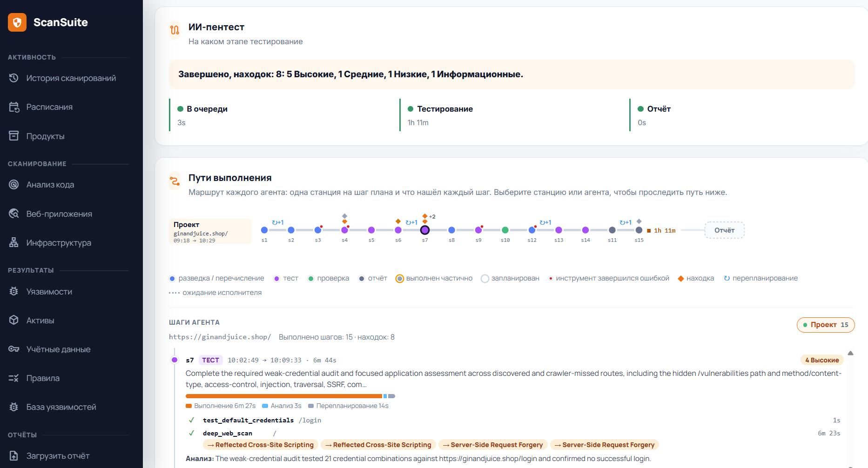Open first Server-Side Request Forgery finding
Viewport: 868px width, 468px height.
coord(493,445)
